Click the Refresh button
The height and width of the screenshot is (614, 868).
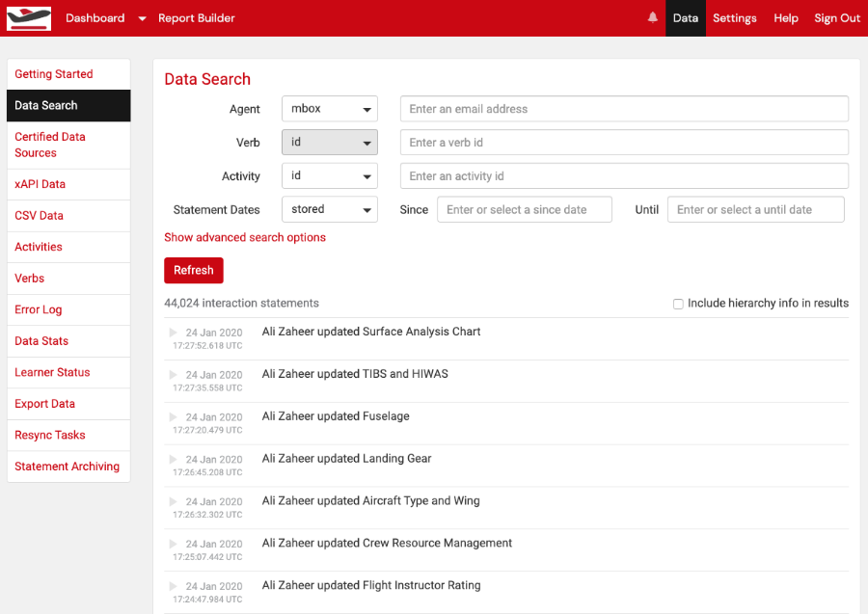tap(194, 271)
